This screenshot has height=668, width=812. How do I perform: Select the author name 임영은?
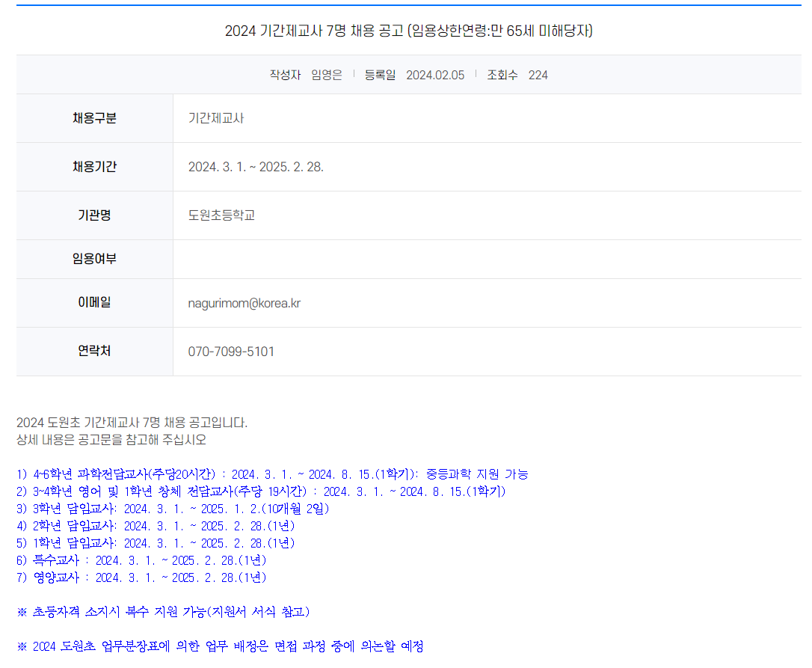coord(327,75)
